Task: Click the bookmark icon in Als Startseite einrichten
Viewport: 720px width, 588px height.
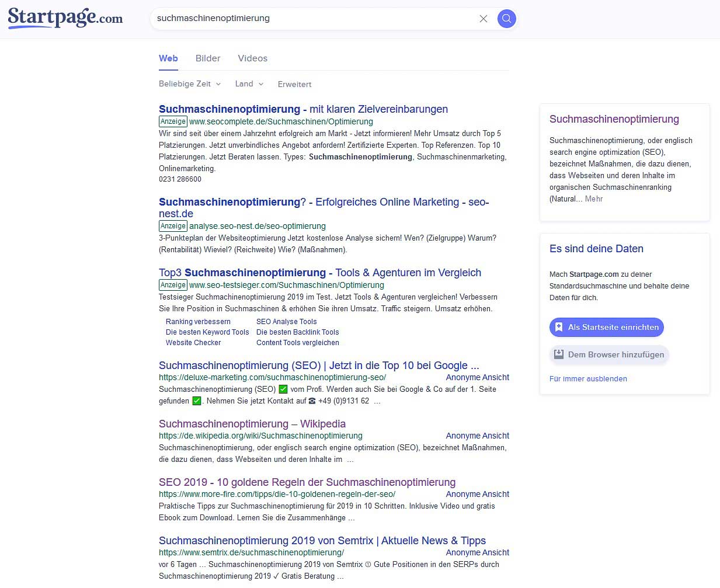Action: click(559, 327)
